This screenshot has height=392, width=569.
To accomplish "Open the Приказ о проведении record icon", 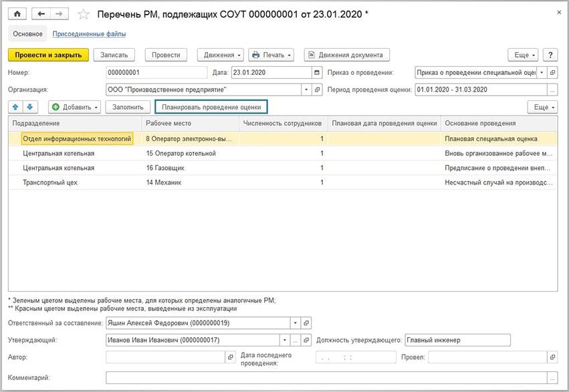I will 552,73.
